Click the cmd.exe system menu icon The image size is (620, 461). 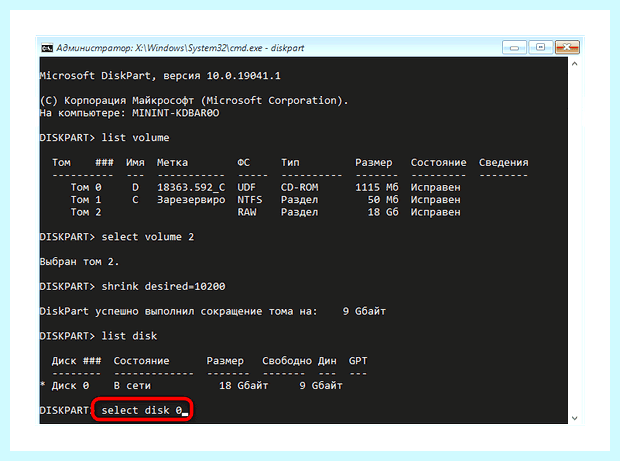pyautogui.click(x=47, y=48)
